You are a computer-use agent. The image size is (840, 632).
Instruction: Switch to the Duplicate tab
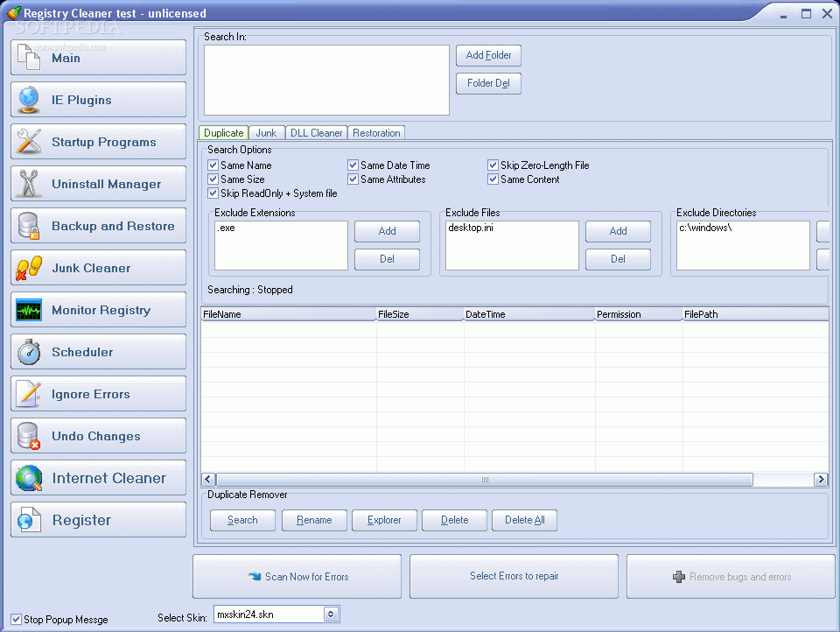223,132
